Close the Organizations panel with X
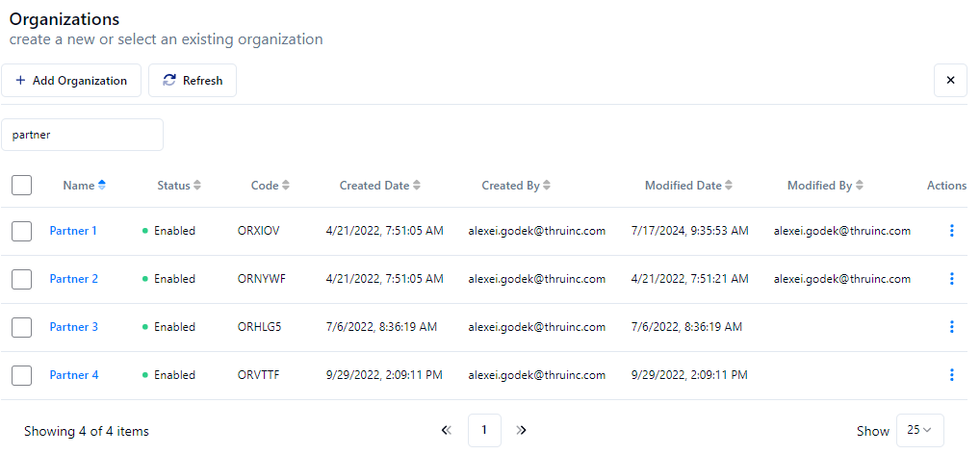The width and height of the screenshot is (980, 454). pos(950,81)
